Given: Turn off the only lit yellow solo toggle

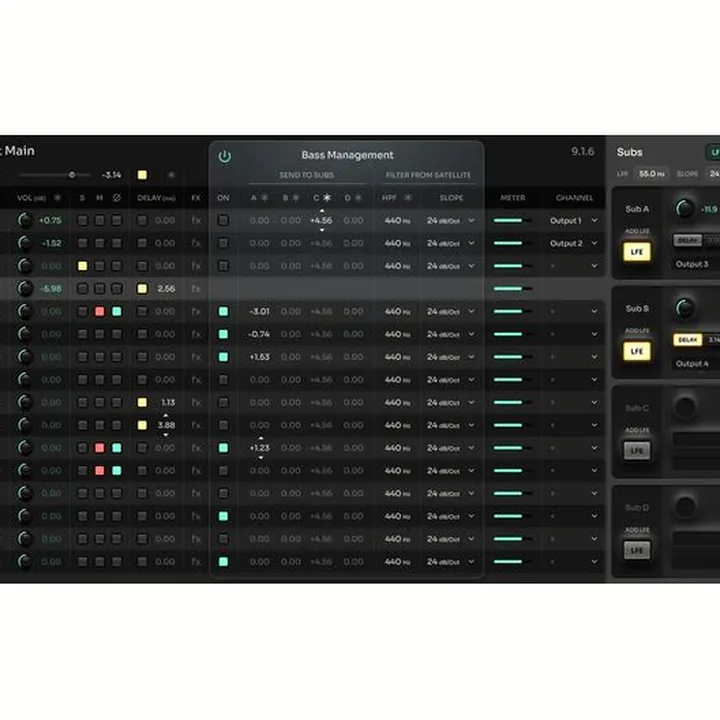Looking at the screenshot, I should 83,266.
